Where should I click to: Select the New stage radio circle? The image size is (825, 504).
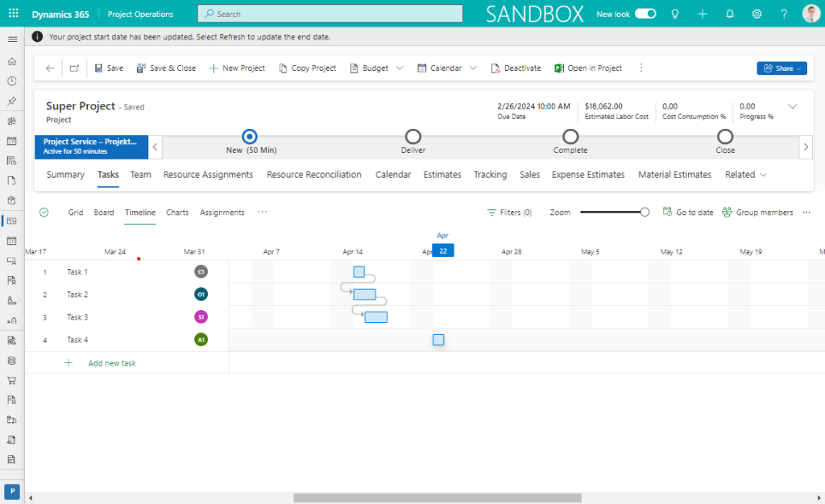(x=250, y=136)
